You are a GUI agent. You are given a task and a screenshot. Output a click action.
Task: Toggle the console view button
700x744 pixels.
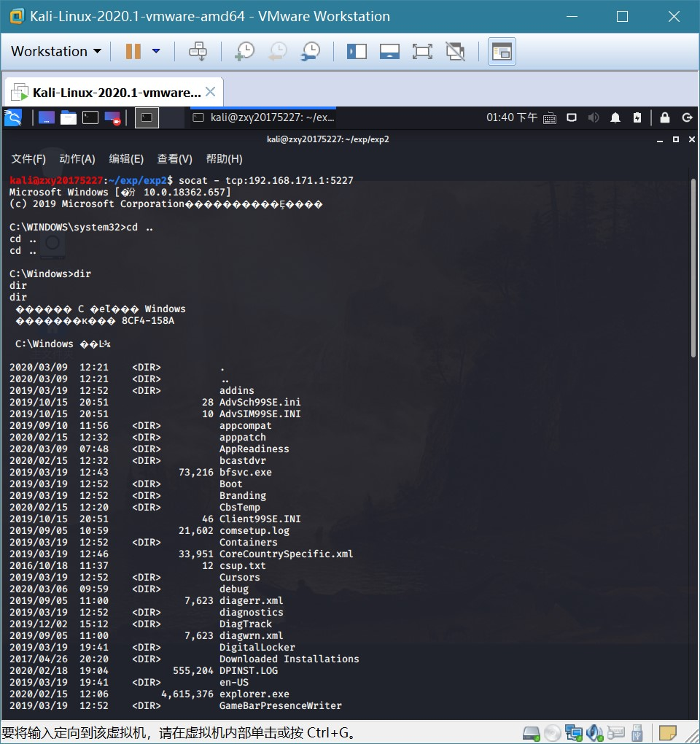[x=502, y=51]
